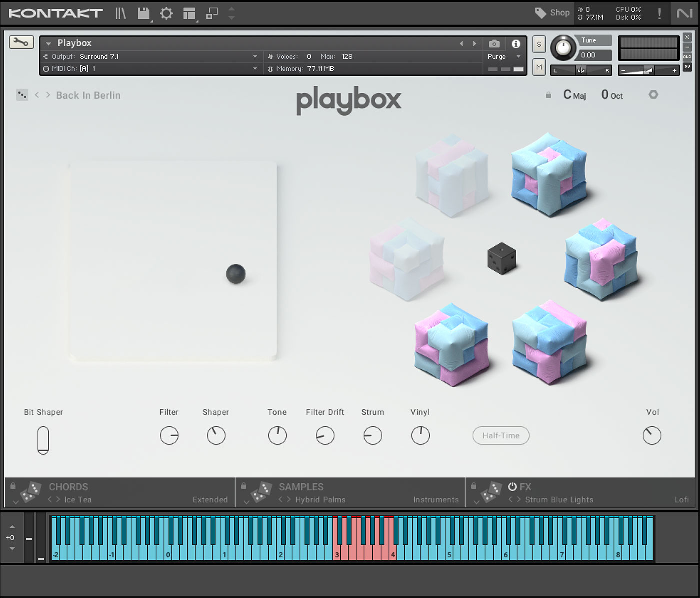Expand the CHORDS section chevron

15,501
